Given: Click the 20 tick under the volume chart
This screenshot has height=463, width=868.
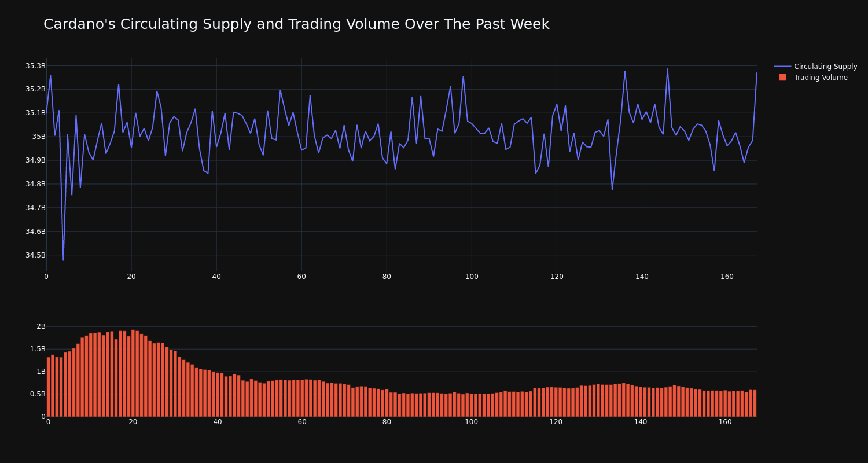Looking at the screenshot, I should click(x=133, y=422).
